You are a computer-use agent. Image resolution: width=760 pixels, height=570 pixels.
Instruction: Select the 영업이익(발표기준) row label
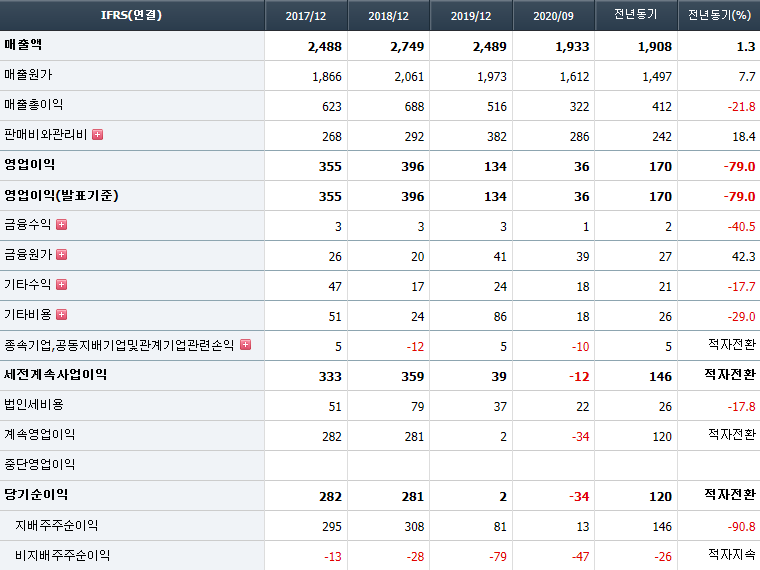tap(61, 195)
